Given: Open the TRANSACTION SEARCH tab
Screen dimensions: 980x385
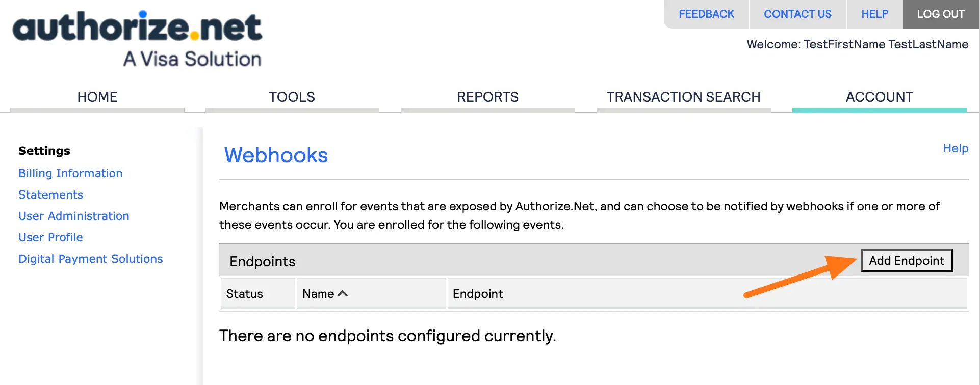Looking at the screenshot, I should [683, 97].
